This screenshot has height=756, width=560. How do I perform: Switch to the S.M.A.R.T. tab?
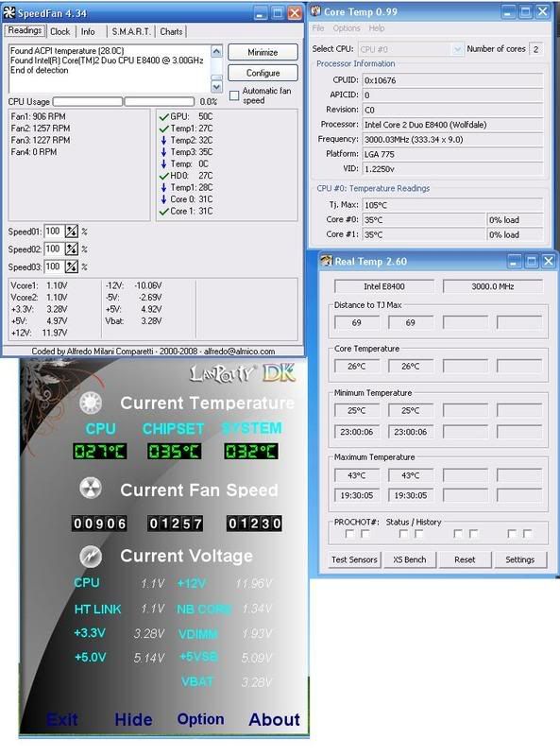point(130,32)
